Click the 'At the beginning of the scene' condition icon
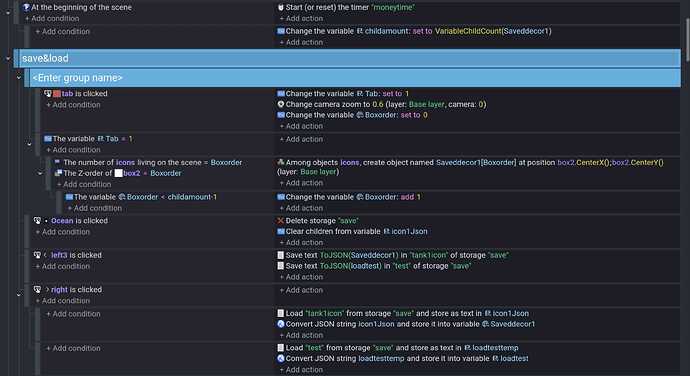The width and height of the screenshot is (690, 376). click(26, 7)
